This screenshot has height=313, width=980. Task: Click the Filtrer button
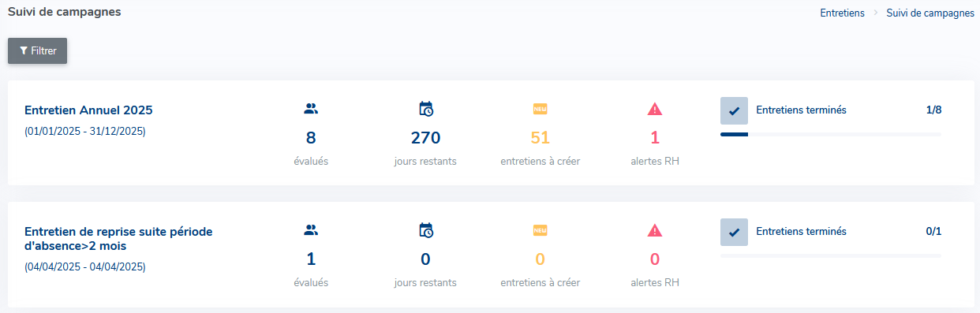click(38, 50)
